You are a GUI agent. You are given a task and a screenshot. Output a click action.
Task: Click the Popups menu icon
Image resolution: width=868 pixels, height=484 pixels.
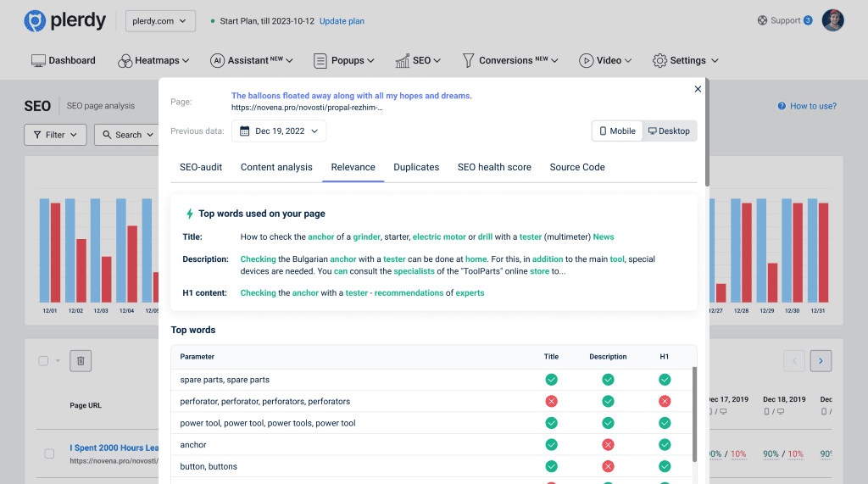pos(320,61)
